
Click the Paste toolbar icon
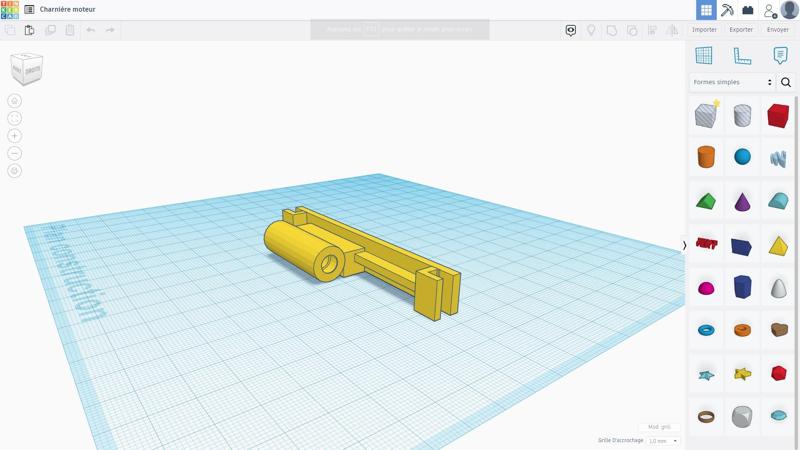[x=30, y=30]
